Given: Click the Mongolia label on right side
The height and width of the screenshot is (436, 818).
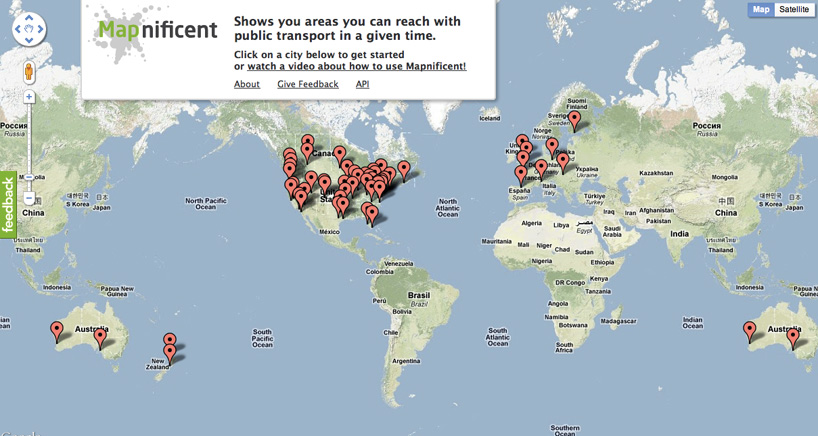Looking at the screenshot, I should point(725,177).
